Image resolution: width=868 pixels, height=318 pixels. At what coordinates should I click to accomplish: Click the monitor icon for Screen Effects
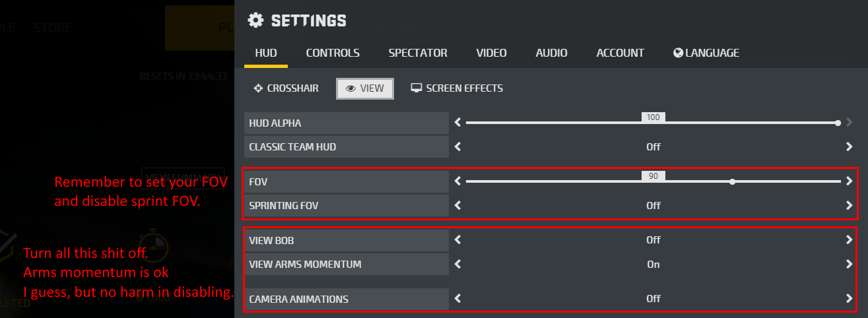coord(417,88)
